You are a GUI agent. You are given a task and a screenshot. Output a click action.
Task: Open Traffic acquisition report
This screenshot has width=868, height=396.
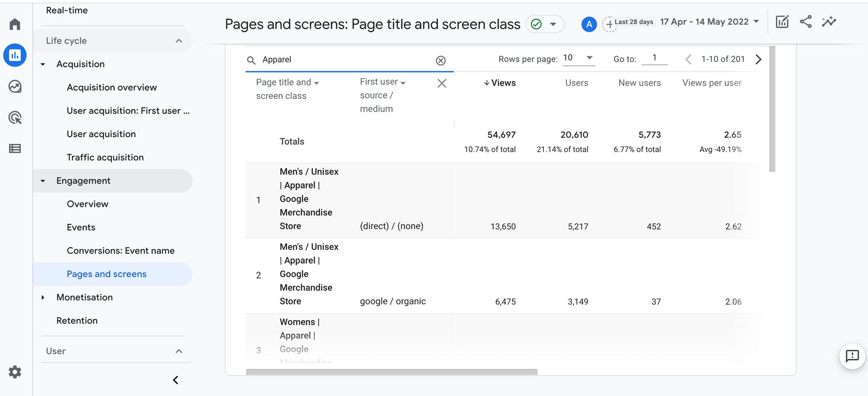(105, 157)
